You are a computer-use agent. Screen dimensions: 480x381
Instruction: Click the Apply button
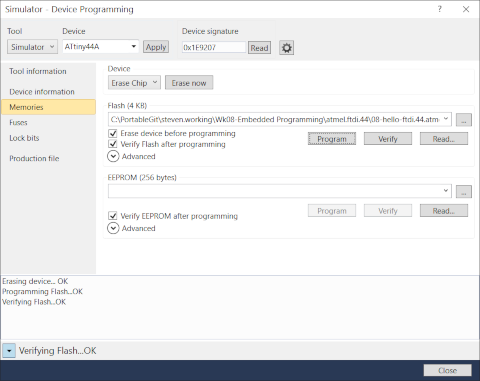156,47
